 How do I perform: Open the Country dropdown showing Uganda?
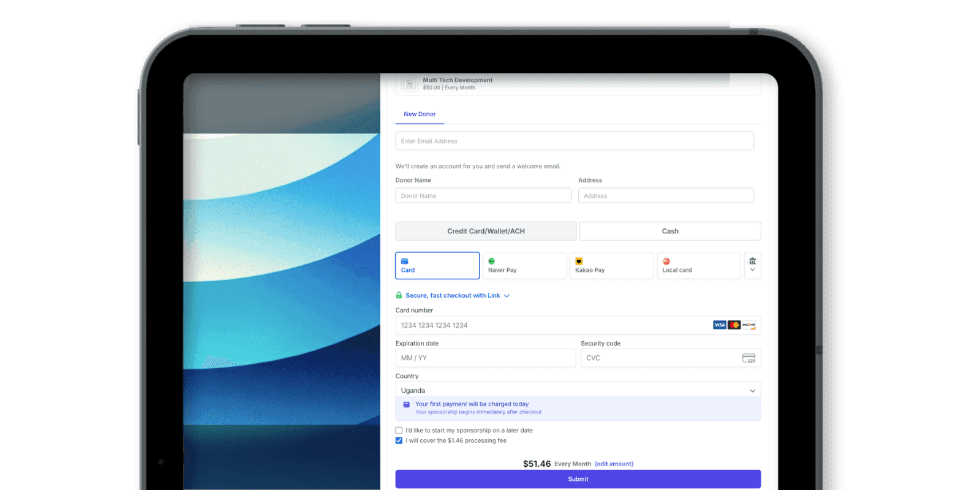coord(578,390)
